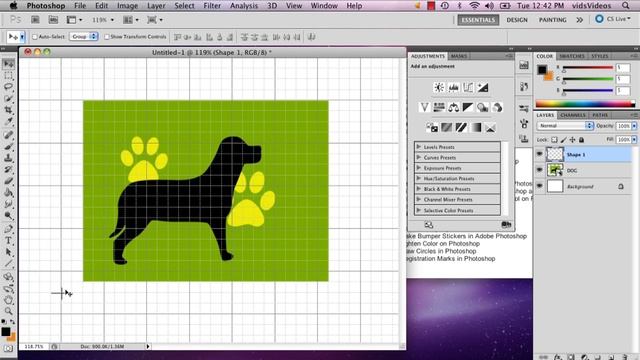The image size is (640, 360).
Task: Add a Black & White adjustment
Action: [x=468, y=107]
